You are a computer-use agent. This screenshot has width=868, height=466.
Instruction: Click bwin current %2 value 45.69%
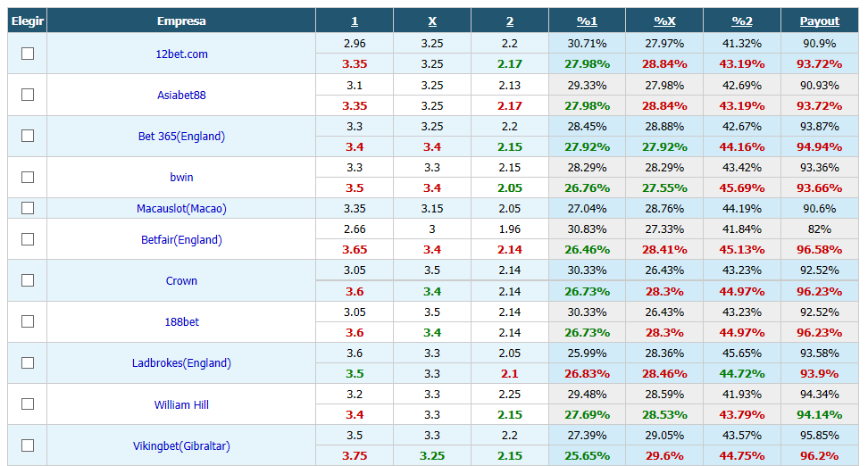tap(742, 188)
